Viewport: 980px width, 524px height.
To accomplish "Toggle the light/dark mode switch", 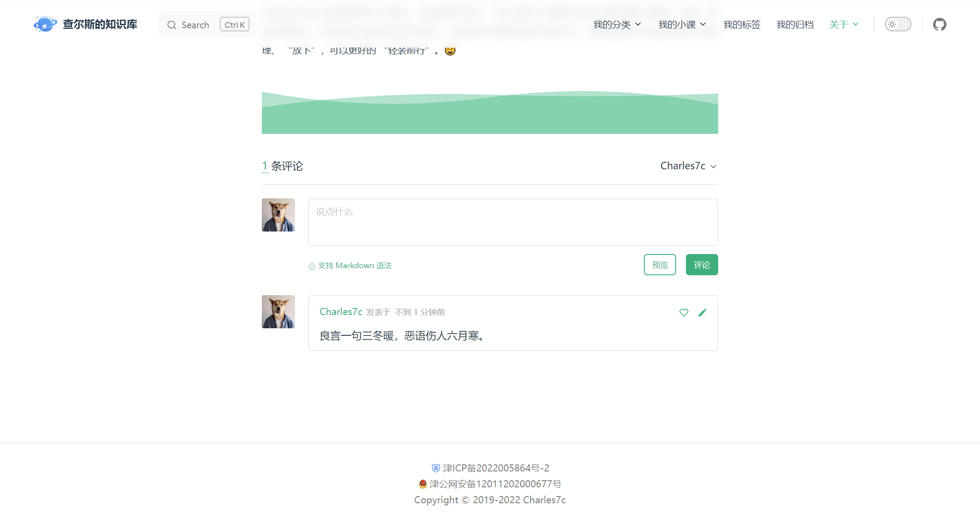I will (898, 24).
